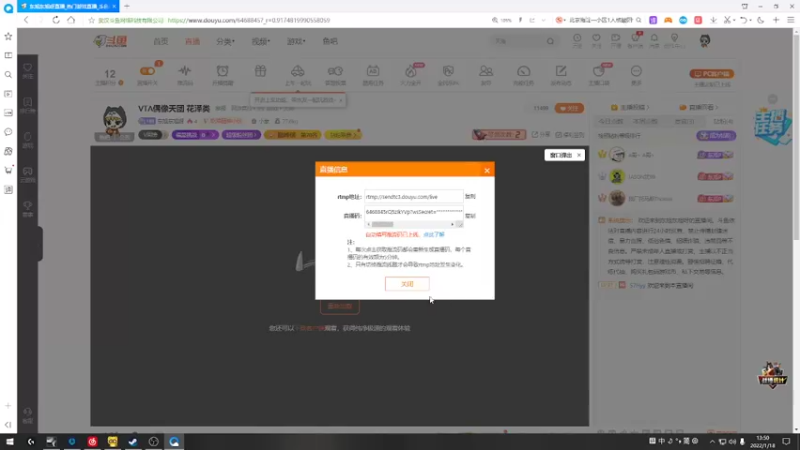Screen dimensions: 800x450
Task: Expand the 分类 dropdown menu
Action: pos(225,41)
